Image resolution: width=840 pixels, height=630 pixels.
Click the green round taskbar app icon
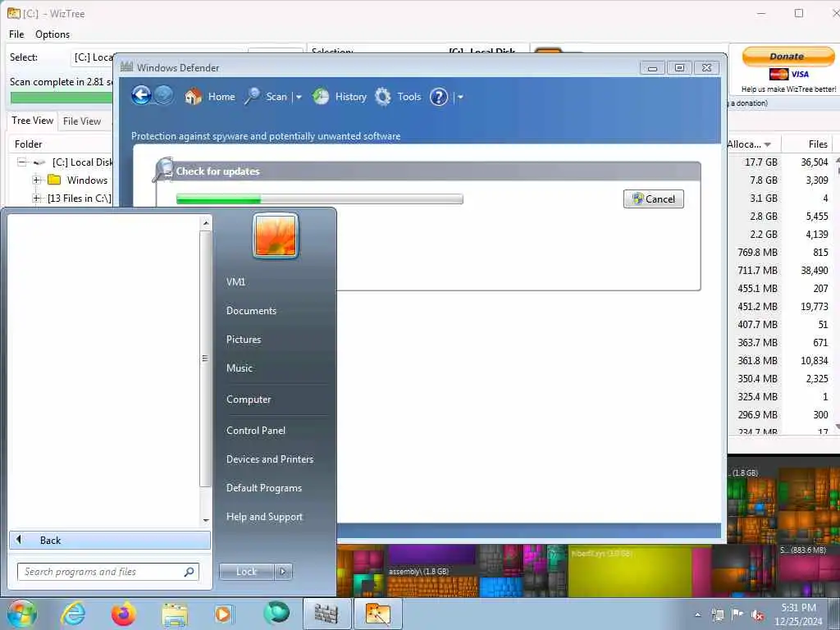click(x=276, y=614)
